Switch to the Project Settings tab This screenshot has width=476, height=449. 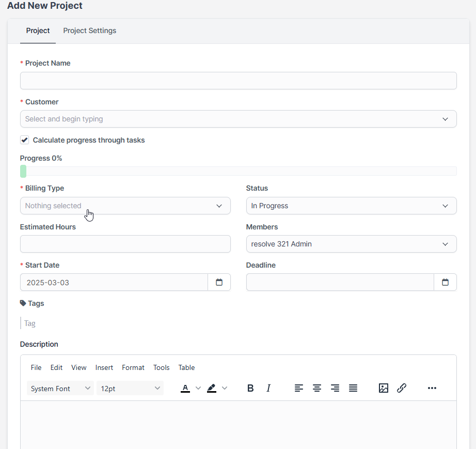click(x=89, y=30)
